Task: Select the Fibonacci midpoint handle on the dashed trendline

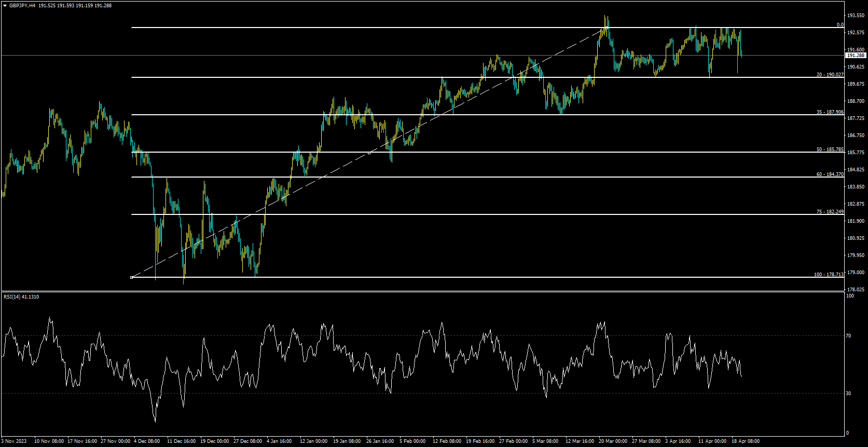Action: [369, 153]
